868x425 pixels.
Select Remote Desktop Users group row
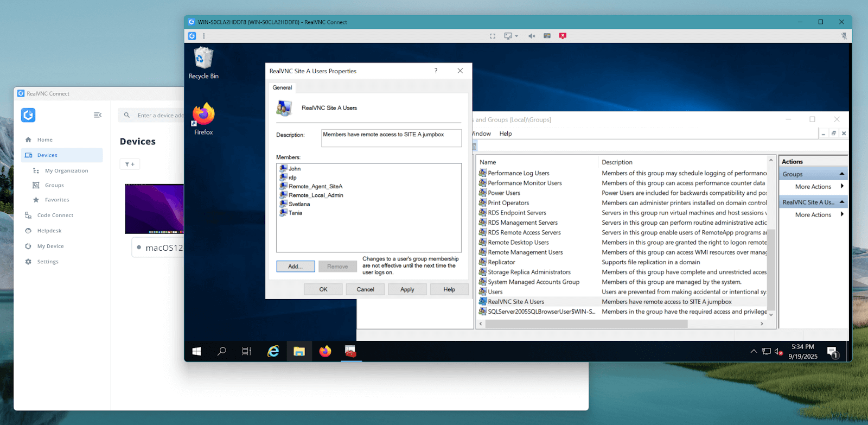[518, 243]
